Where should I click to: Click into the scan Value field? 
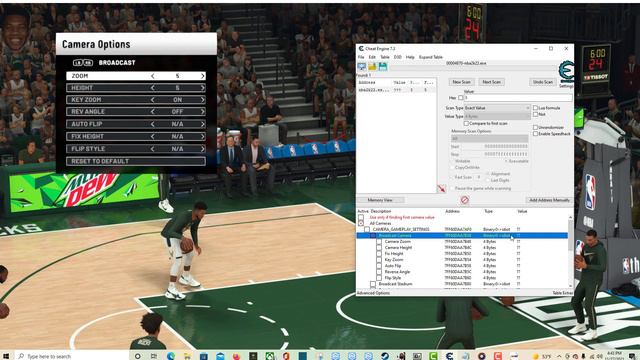pyautogui.click(x=518, y=98)
